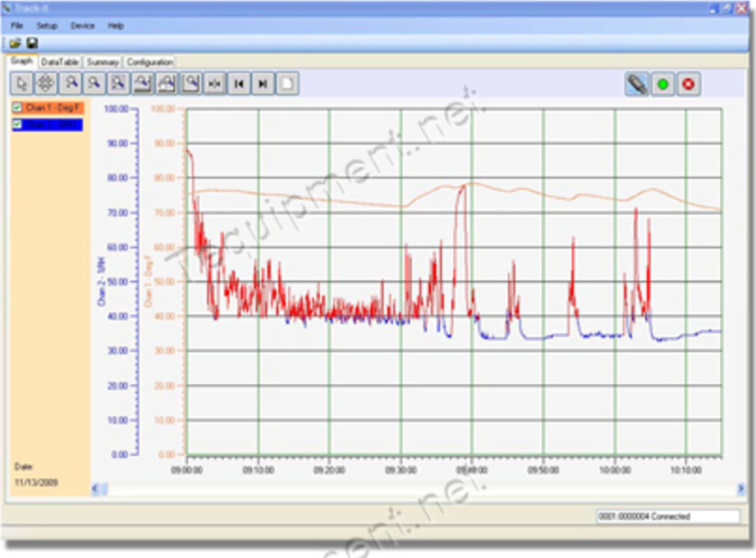Switch to the Configuration tab
Screen dimensions: 756x558
pyautogui.click(x=150, y=62)
